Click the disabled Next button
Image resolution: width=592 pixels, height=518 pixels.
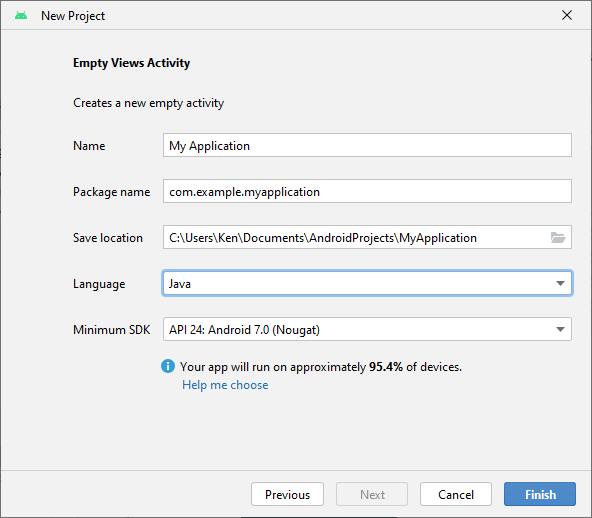click(372, 494)
